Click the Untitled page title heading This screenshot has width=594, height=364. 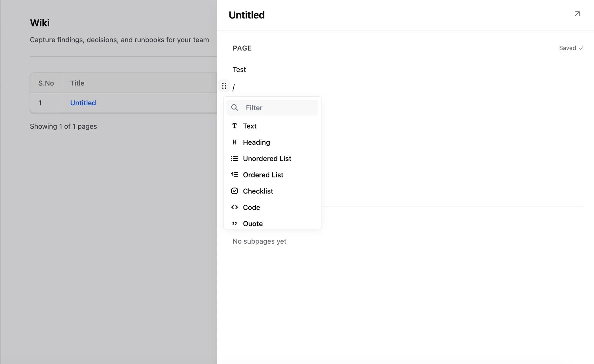(247, 15)
